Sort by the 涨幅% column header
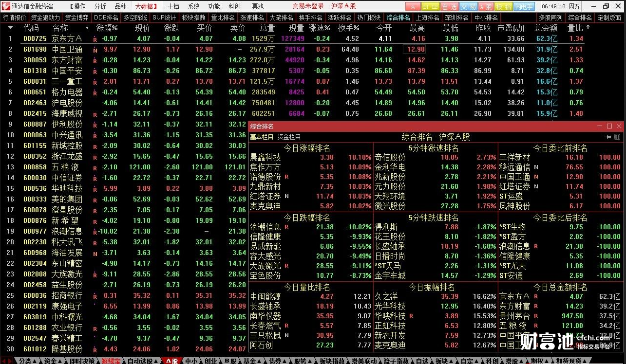The image size is (626, 364). [x=107, y=28]
